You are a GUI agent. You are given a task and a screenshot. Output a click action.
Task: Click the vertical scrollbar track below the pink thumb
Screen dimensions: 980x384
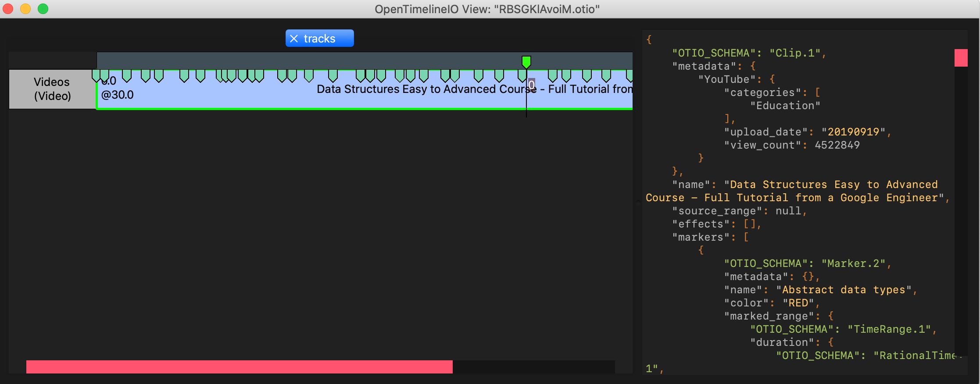click(961, 210)
